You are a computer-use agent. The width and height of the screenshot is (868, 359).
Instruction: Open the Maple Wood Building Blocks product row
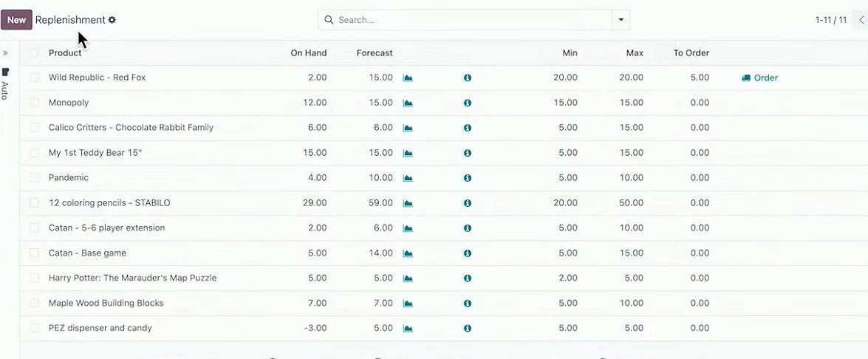coord(106,303)
